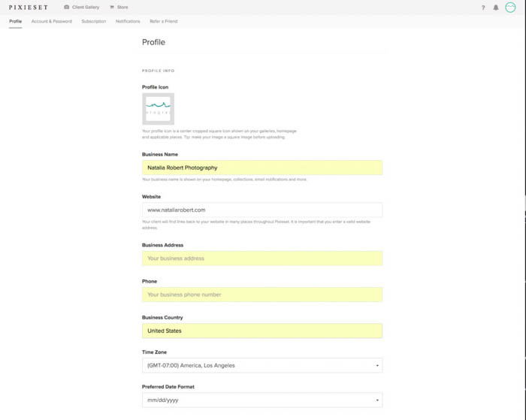Open the account avatar menu
The width and height of the screenshot is (526, 420).
(511, 8)
